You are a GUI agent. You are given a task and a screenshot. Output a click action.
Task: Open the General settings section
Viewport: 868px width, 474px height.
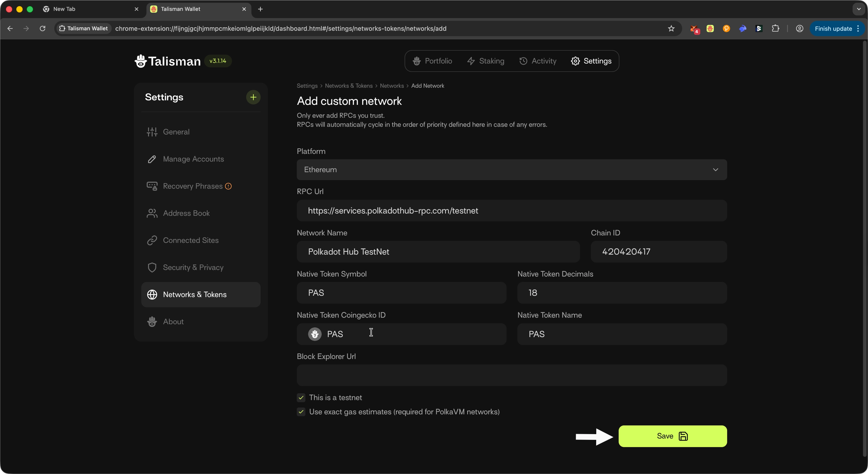[176, 132]
